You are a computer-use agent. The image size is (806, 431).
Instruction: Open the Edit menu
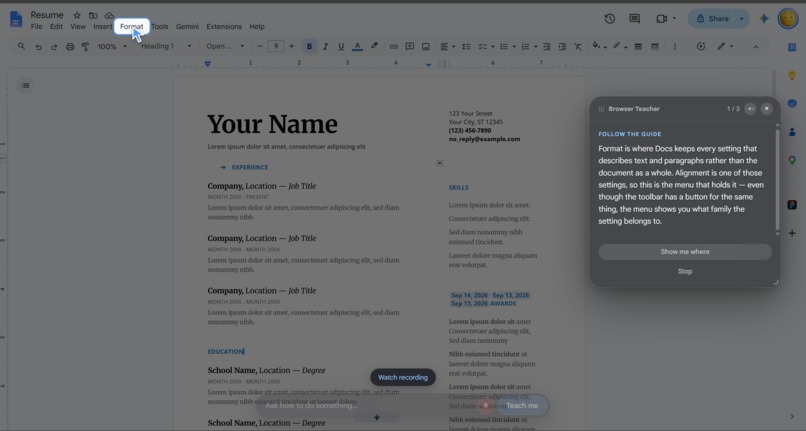click(x=56, y=27)
